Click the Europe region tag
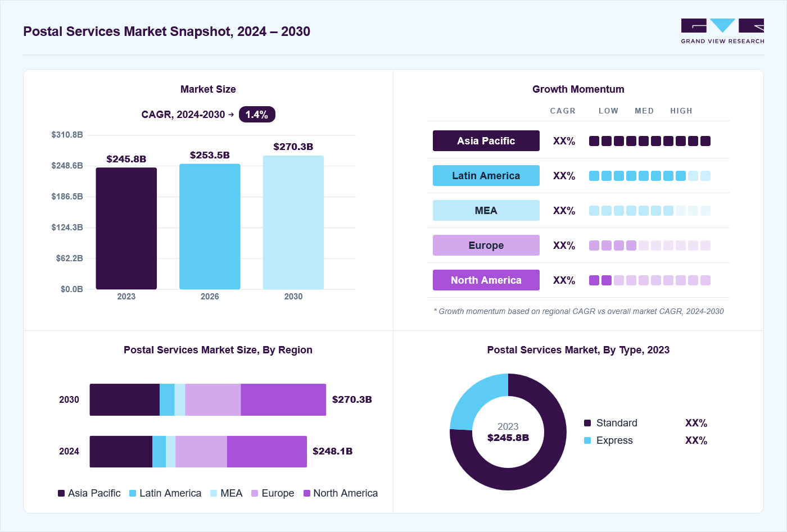 click(486, 245)
